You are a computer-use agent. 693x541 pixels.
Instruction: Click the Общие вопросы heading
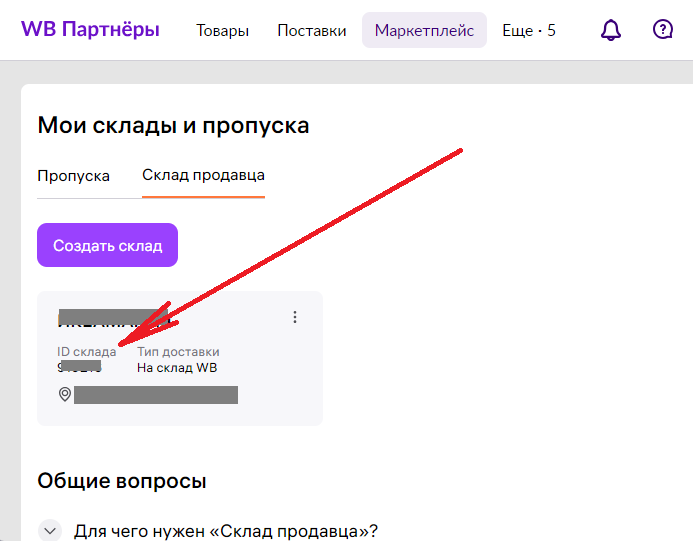coord(122,481)
